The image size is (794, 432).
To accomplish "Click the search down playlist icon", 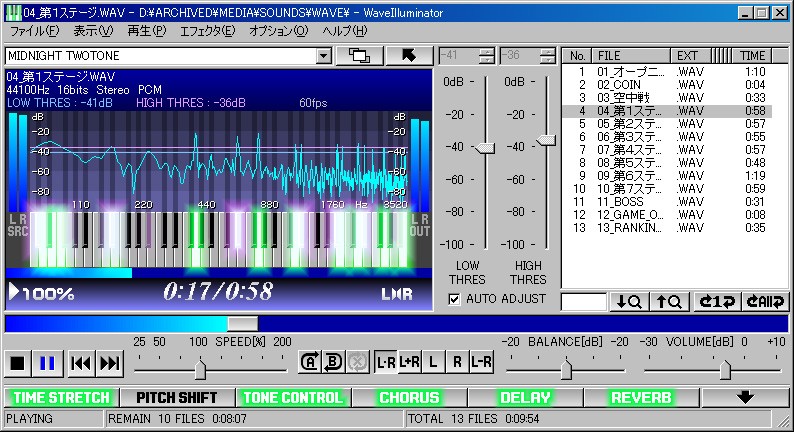I will 631,301.
